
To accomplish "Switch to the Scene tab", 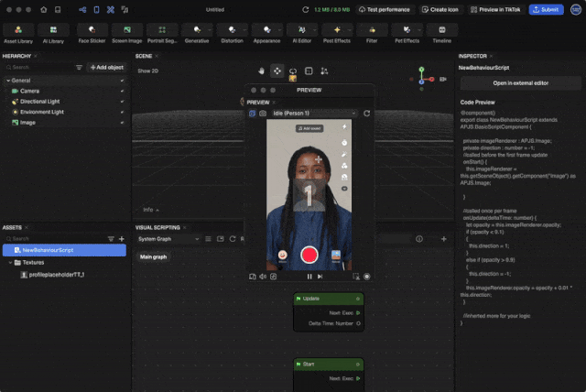I will 144,56.
